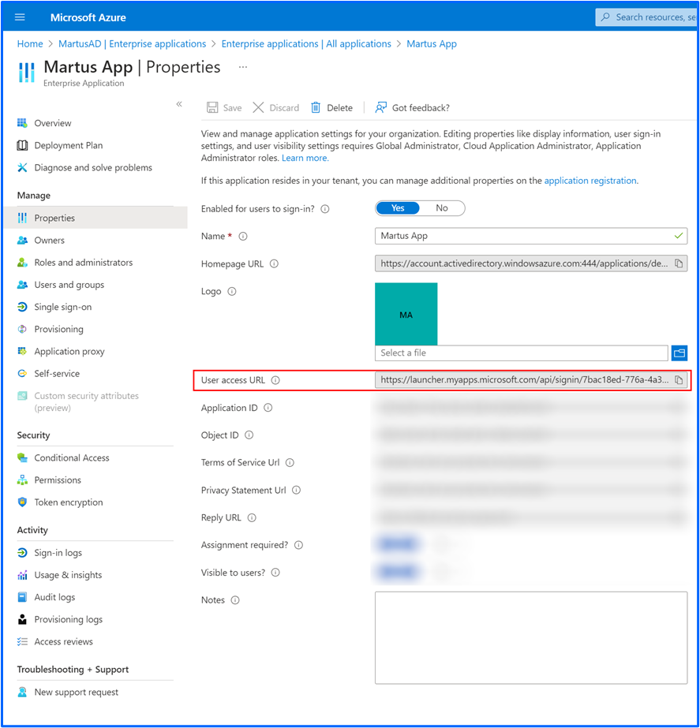Screen dimensions: 700x728
Task: Collapse the left navigation pane
Action: pos(179,104)
